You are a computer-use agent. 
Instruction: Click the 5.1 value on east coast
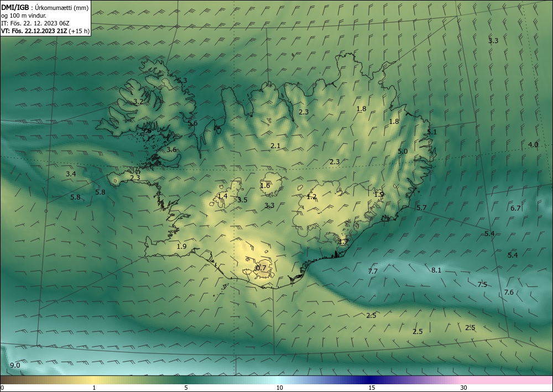432,132
